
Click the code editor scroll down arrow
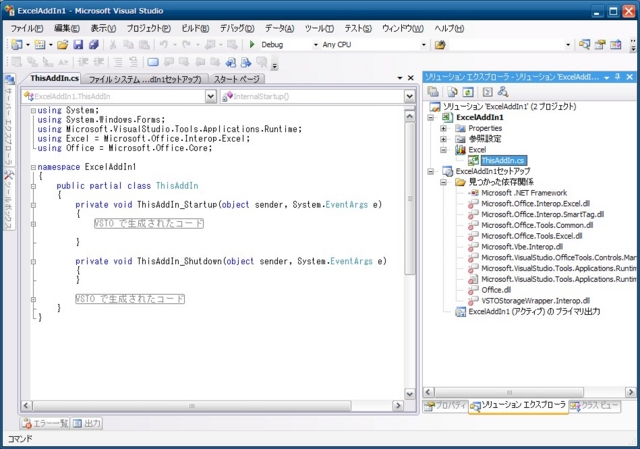point(409,393)
